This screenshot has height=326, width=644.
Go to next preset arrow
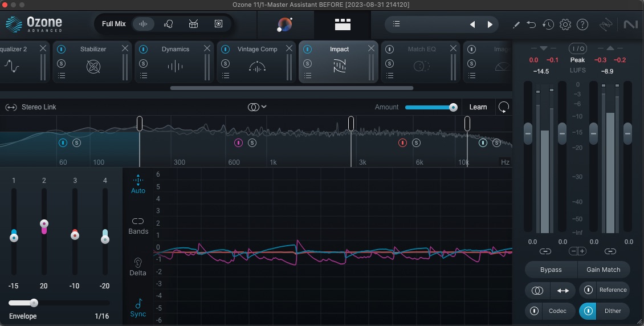[490, 25]
